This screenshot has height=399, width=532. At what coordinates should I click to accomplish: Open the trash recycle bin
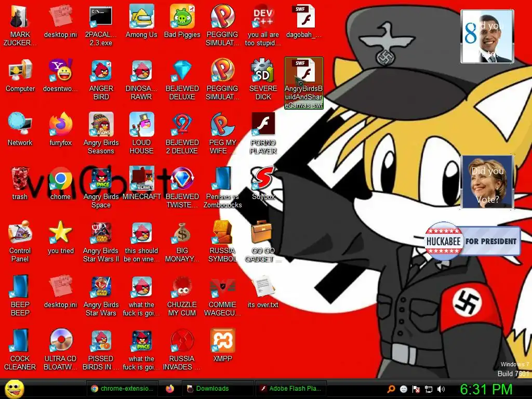20,183
